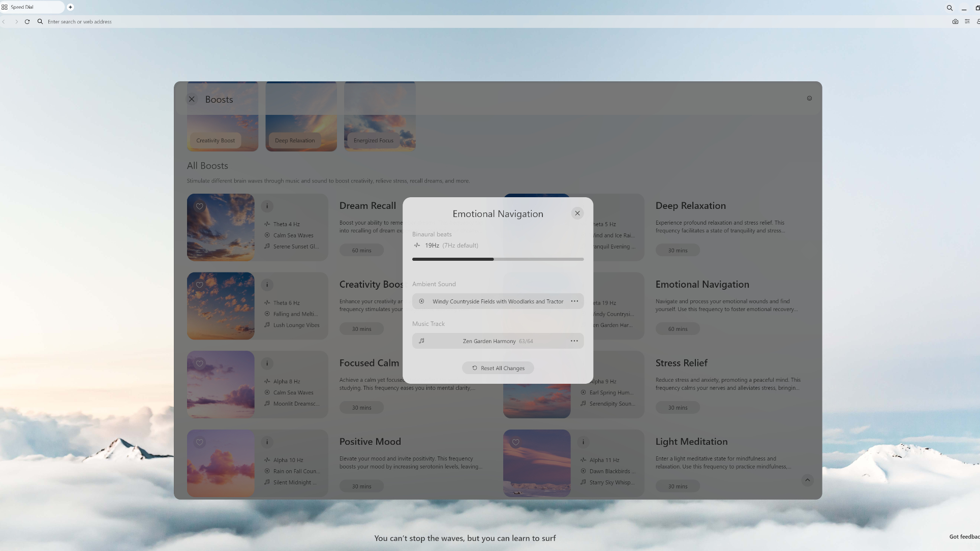The width and height of the screenshot is (980, 551).
Task: Show info for Positive Mood boost
Action: [x=267, y=442]
